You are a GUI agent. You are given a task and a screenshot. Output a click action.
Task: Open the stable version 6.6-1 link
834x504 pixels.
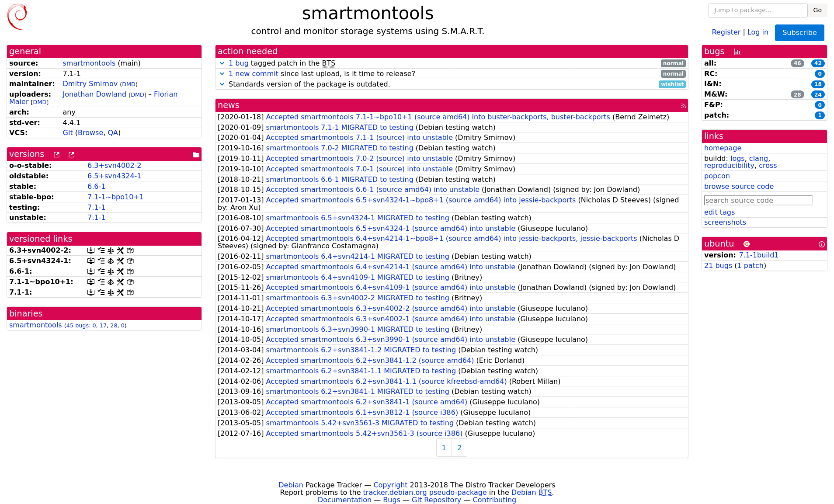[96, 187]
